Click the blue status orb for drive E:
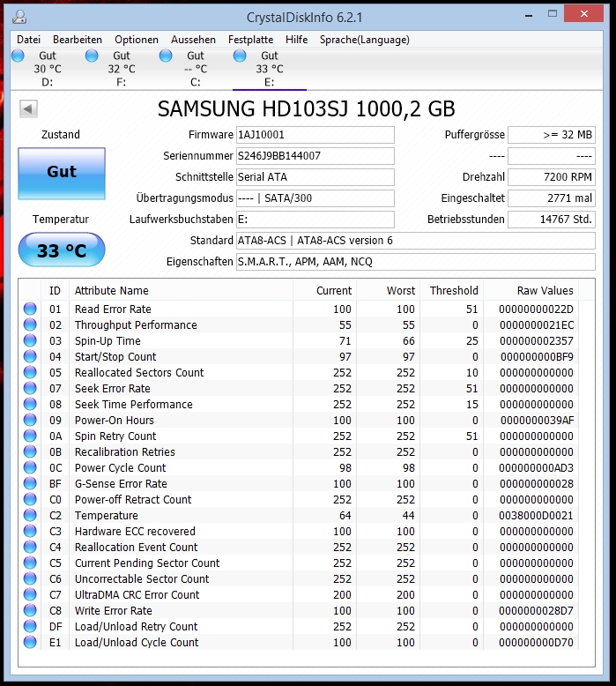 tap(240, 56)
